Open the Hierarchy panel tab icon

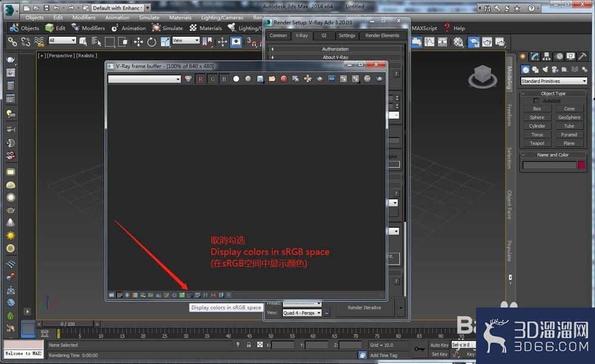click(546, 57)
